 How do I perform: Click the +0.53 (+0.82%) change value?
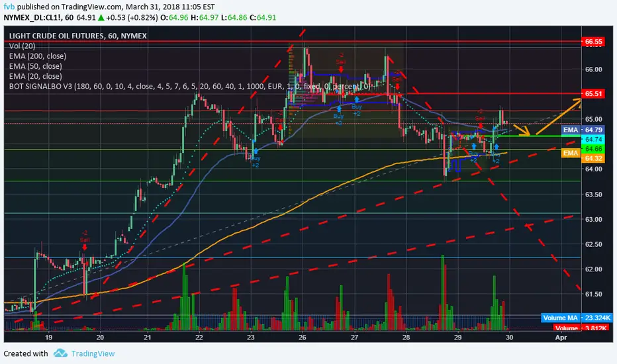[x=132, y=17]
